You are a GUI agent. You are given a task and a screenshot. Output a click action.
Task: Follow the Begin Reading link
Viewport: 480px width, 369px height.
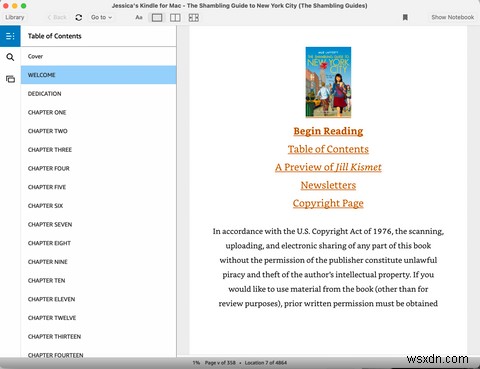coord(328,131)
